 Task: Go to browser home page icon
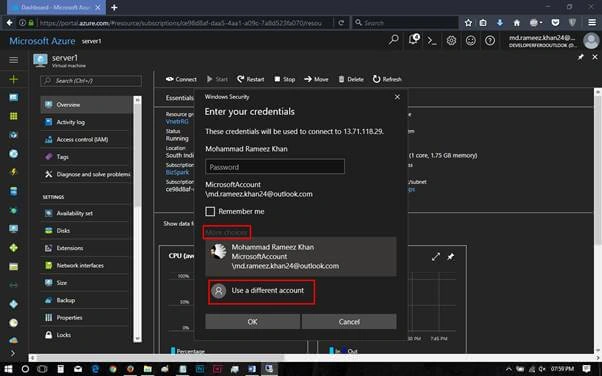click(517, 23)
